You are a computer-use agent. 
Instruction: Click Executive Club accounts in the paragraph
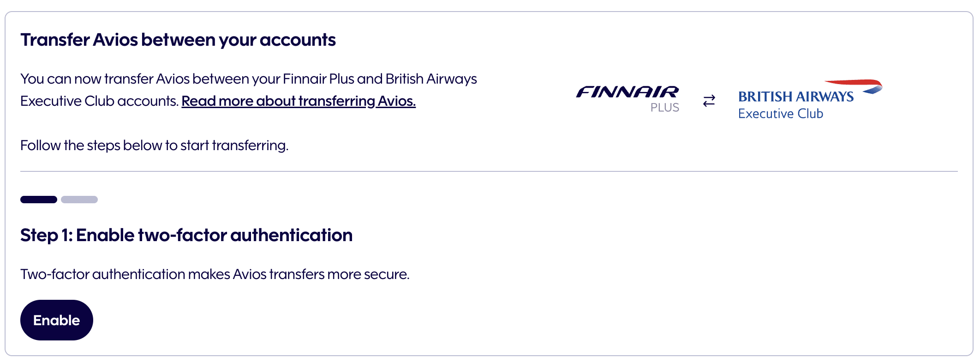(99, 101)
